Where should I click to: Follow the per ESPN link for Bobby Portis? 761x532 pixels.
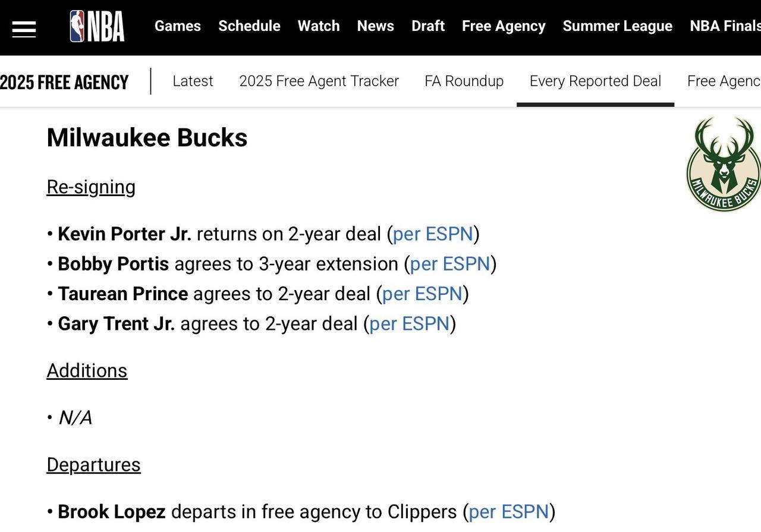[x=450, y=264]
